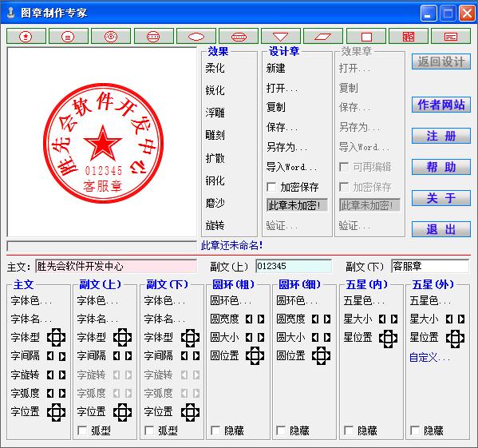Screen dimensions: 478x448
Task: Select the double-ring round seal template
Action: pyautogui.click(x=111, y=37)
